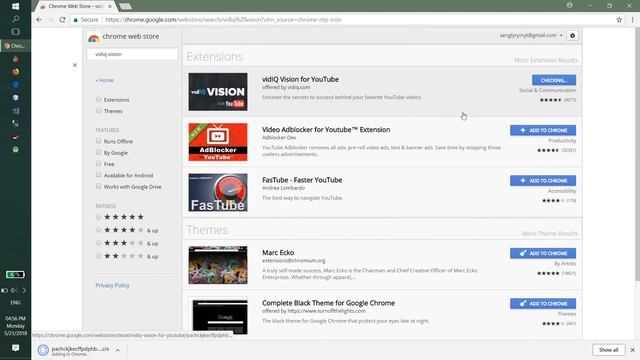Reload the page with refresh icon

62,20
